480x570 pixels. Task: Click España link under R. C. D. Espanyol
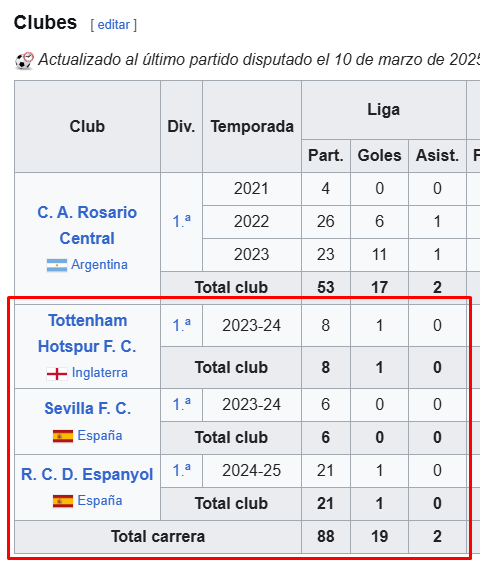pyautogui.click(x=100, y=501)
